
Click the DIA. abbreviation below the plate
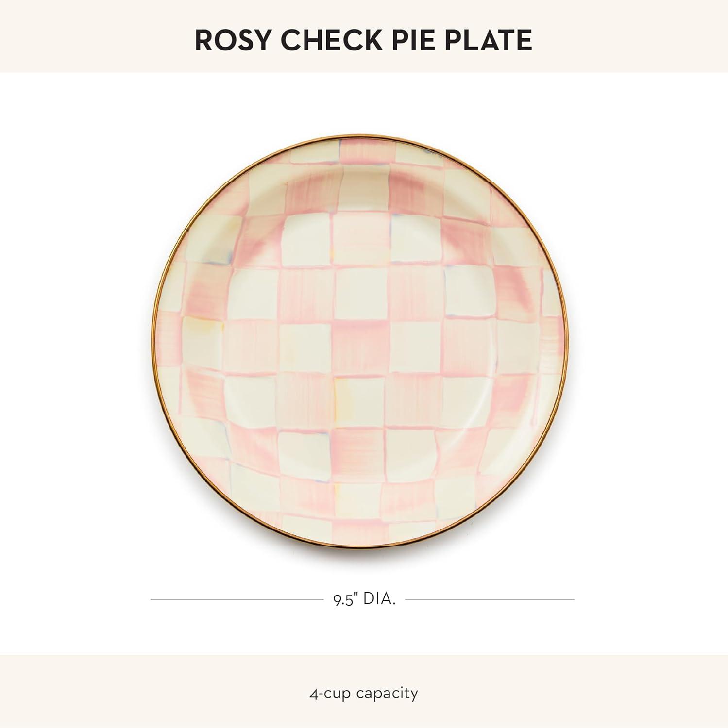pyautogui.click(x=379, y=599)
